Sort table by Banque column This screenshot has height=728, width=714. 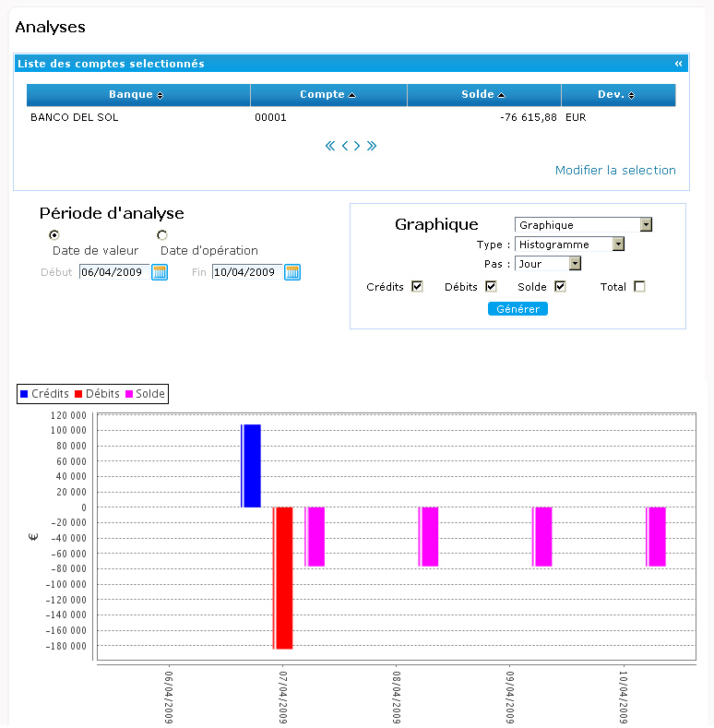[161, 95]
